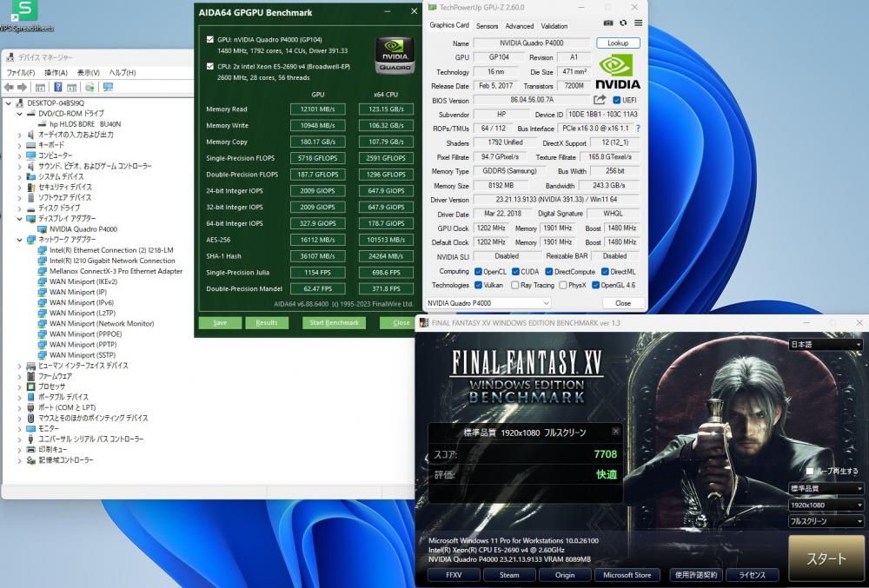
Task: Expand the プロセッサ category
Action: [19, 386]
